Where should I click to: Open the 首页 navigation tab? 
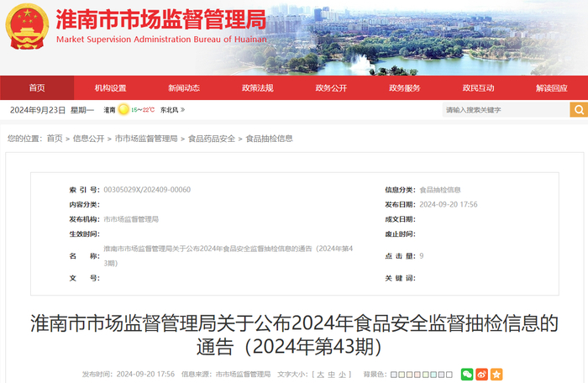click(x=37, y=88)
